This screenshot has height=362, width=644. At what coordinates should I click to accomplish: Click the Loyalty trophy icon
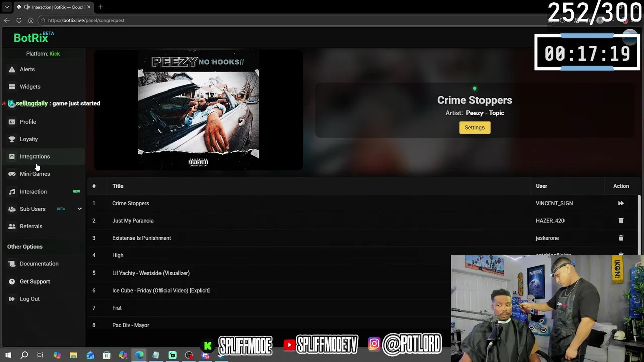click(12, 139)
